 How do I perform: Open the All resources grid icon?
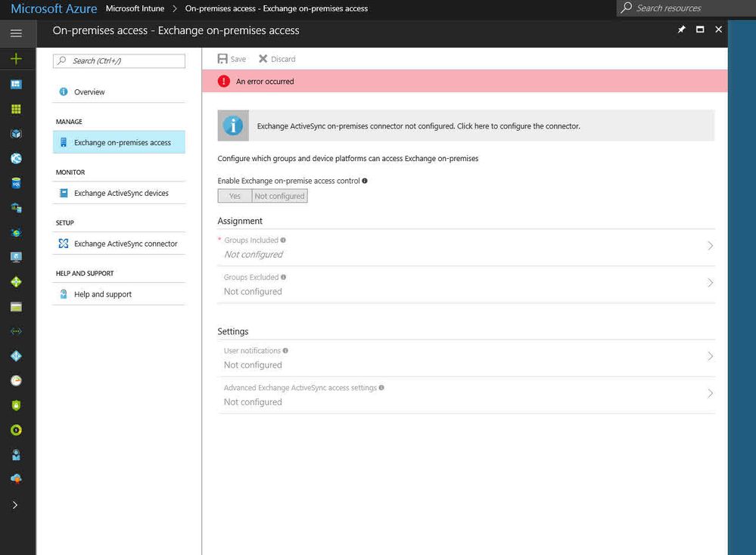coord(16,109)
